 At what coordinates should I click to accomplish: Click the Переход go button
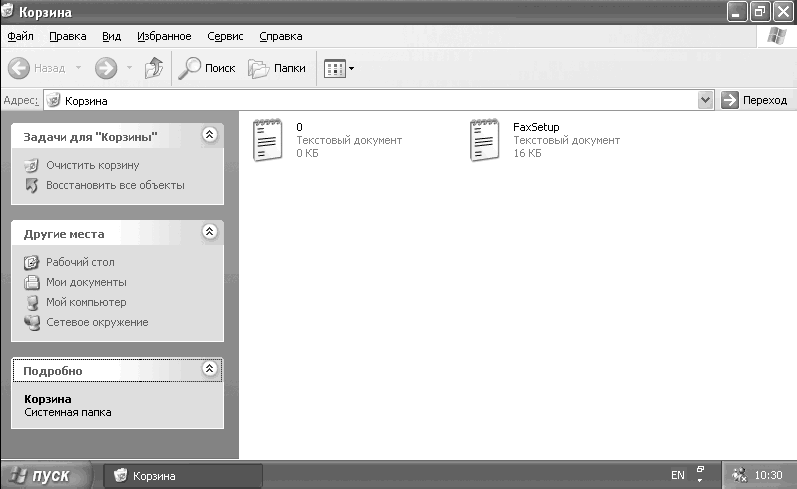[754, 100]
